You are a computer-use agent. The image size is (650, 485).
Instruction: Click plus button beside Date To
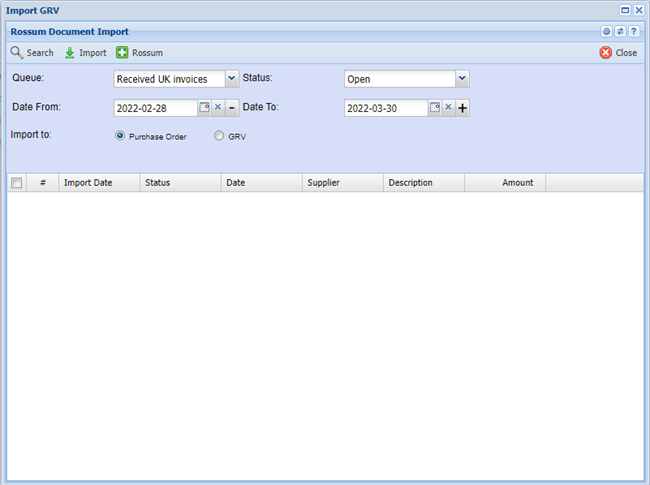462,108
